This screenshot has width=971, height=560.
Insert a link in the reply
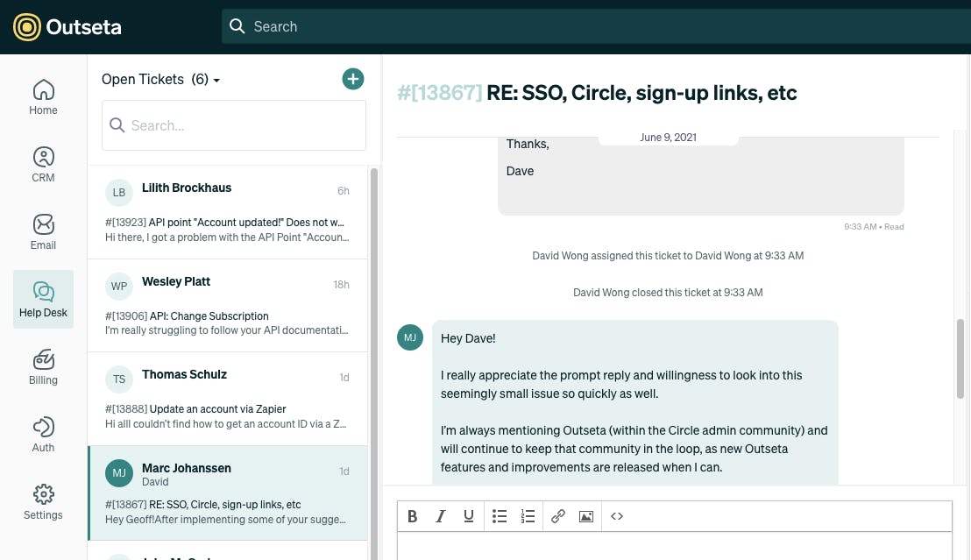coord(558,516)
